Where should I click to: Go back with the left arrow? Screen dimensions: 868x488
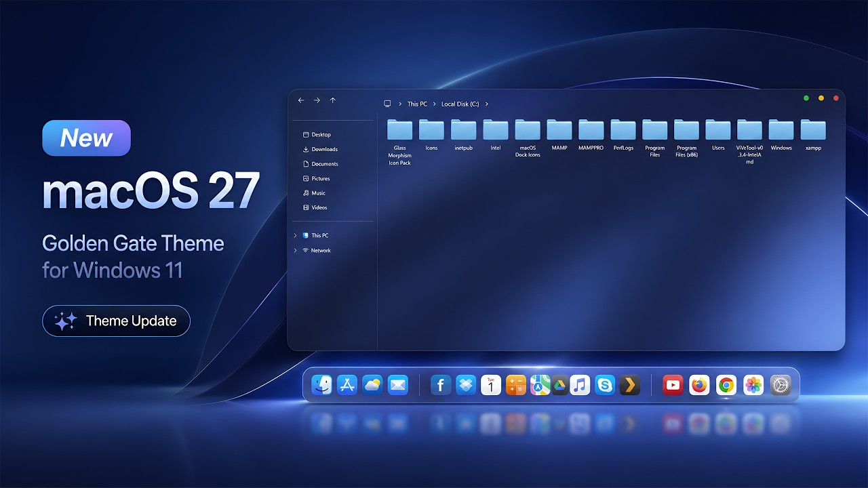301,100
